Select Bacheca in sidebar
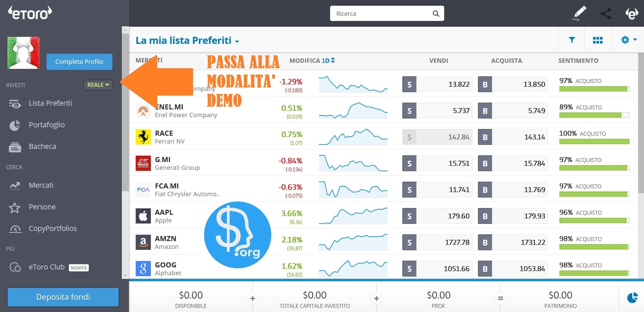Viewport: 644px width, 312px height. [x=43, y=147]
